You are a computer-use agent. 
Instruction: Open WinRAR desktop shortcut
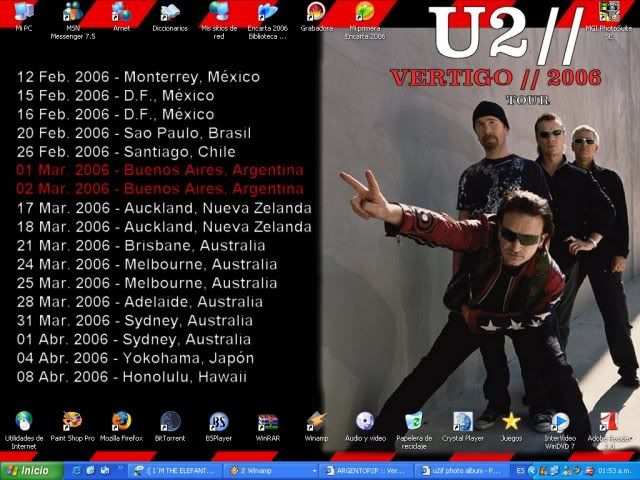click(267, 422)
